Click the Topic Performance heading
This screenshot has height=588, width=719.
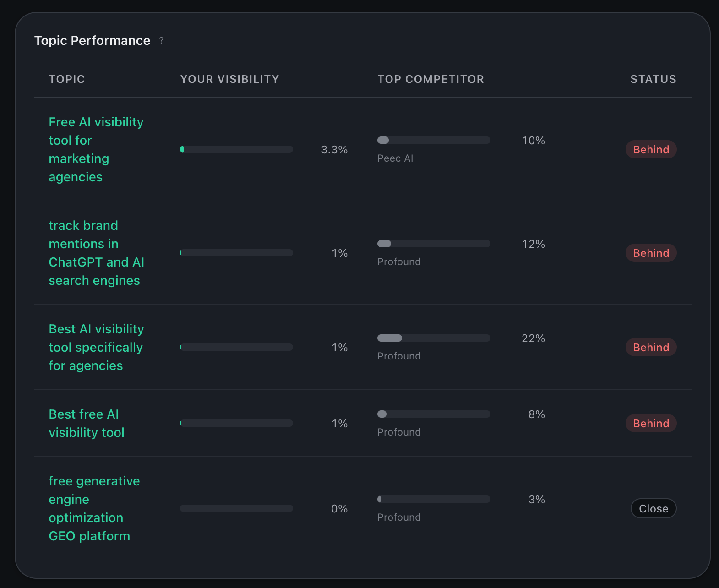coord(92,41)
